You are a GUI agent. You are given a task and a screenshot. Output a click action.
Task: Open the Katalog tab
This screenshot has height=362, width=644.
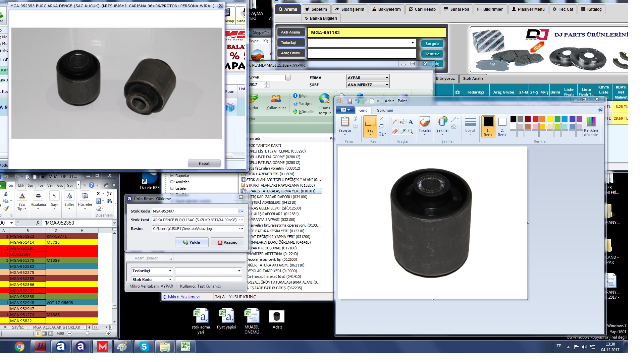pos(591,9)
